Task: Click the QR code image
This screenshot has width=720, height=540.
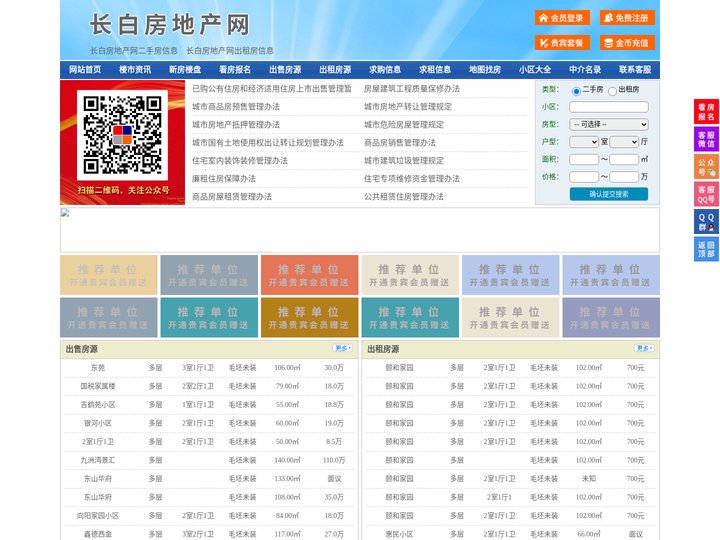Action: point(122,135)
